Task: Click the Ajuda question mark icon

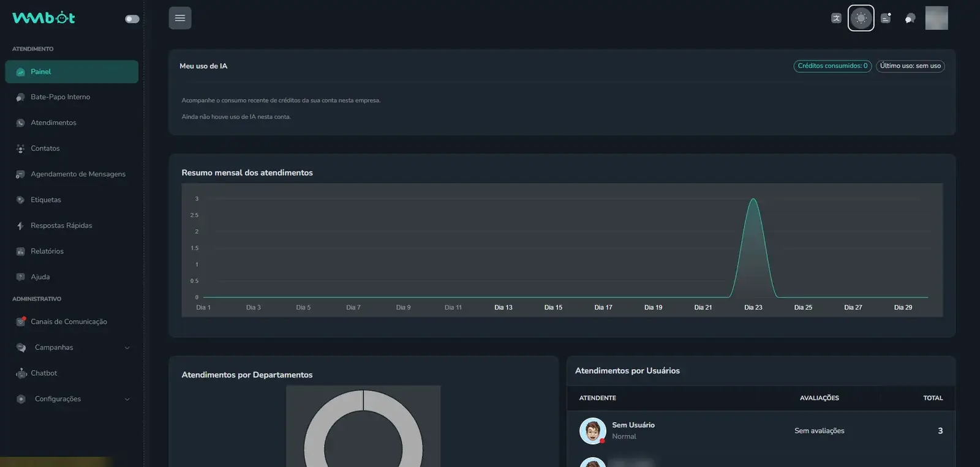Action: pos(20,277)
